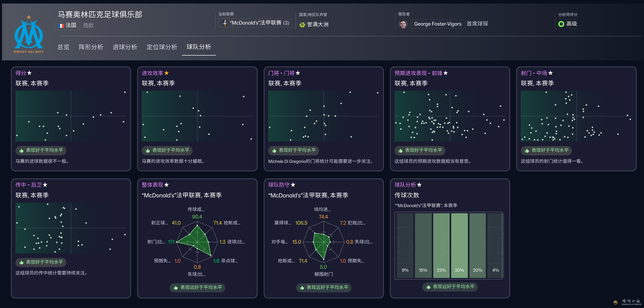This screenshot has height=308, width=644.
Task: Open the 预期进攻表现 - 前锋 card title
Action: 418,73
